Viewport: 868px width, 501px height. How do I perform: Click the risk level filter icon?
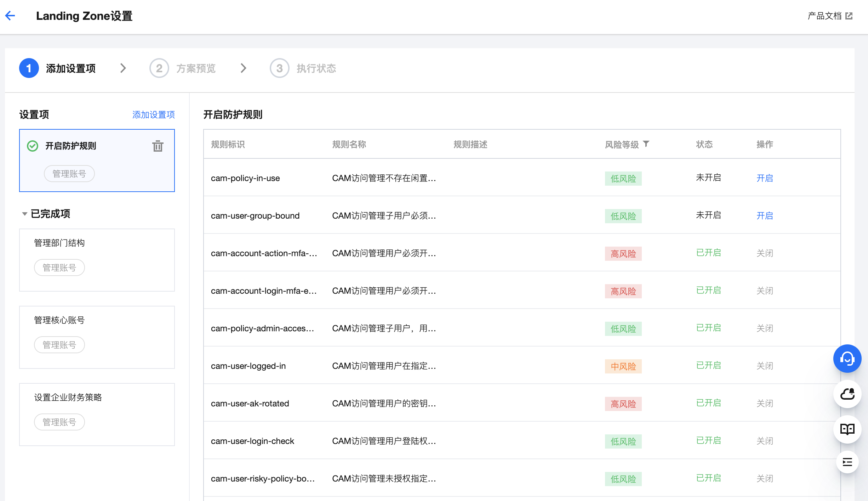(x=646, y=144)
